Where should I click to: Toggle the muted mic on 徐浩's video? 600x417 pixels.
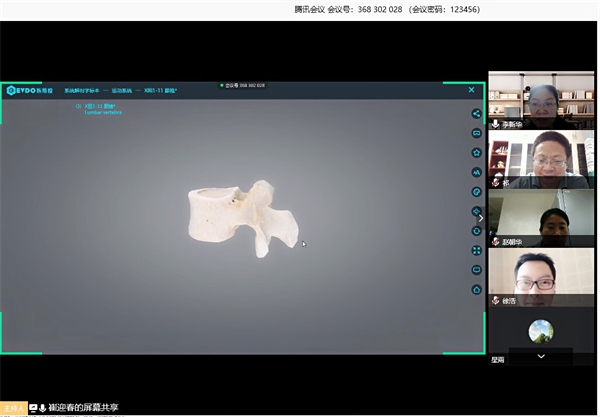click(x=495, y=300)
